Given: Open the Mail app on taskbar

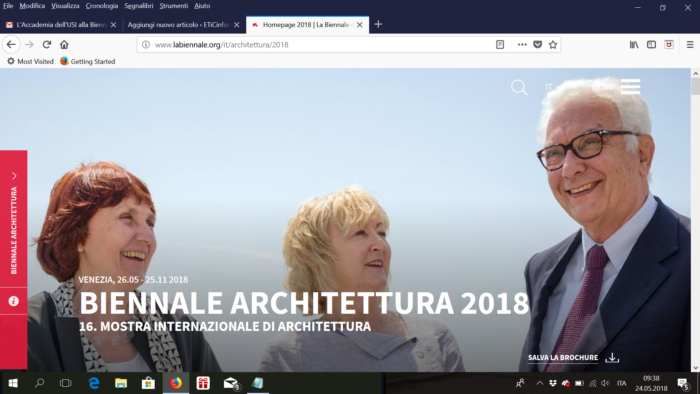Looking at the screenshot, I should pyautogui.click(x=231, y=383).
